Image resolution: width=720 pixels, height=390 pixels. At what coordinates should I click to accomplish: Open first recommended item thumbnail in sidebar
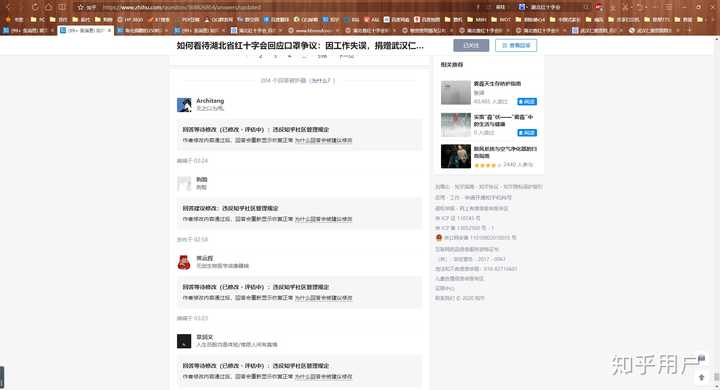pyautogui.click(x=456, y=92)
